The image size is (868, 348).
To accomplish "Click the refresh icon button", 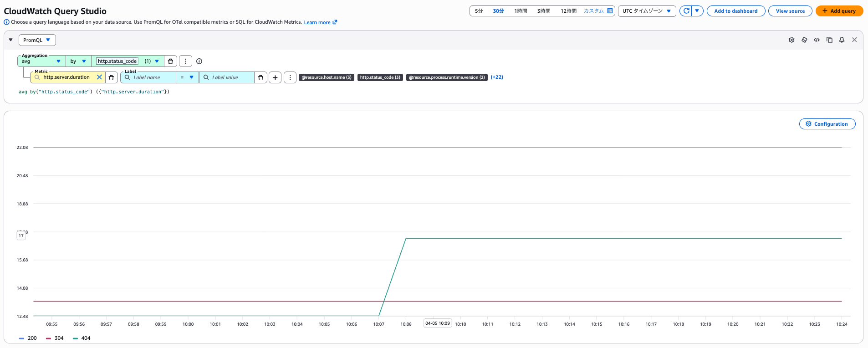I will point(686,11).
